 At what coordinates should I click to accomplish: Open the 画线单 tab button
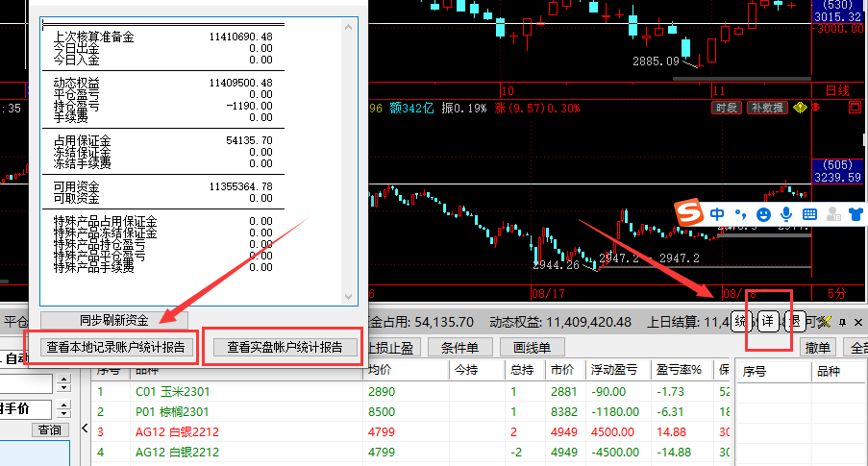pos(532,348)
